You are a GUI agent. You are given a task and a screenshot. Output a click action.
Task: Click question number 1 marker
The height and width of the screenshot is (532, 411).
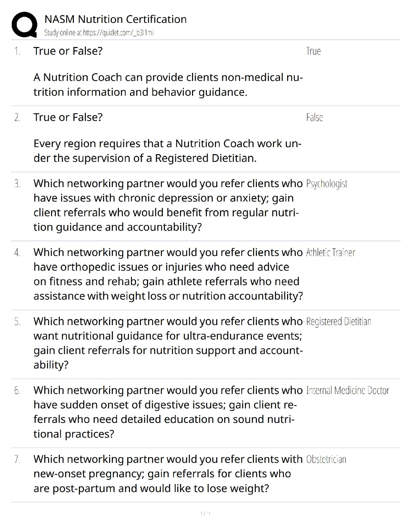17,51
